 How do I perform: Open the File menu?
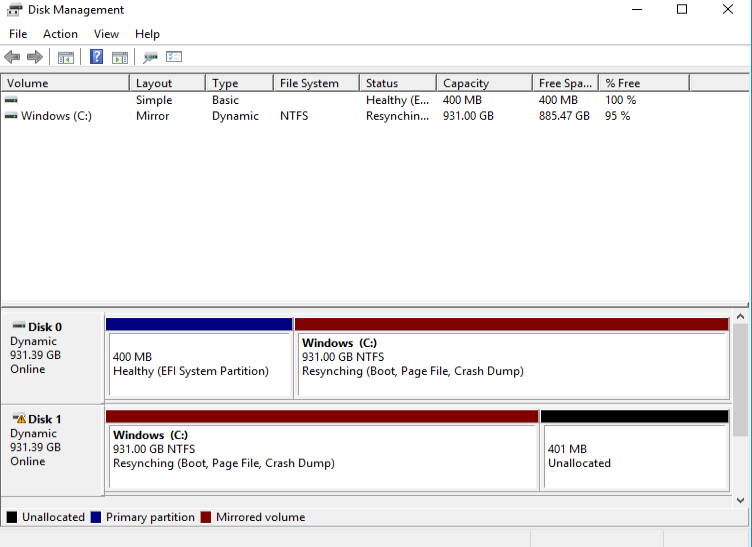coord(18,34)
